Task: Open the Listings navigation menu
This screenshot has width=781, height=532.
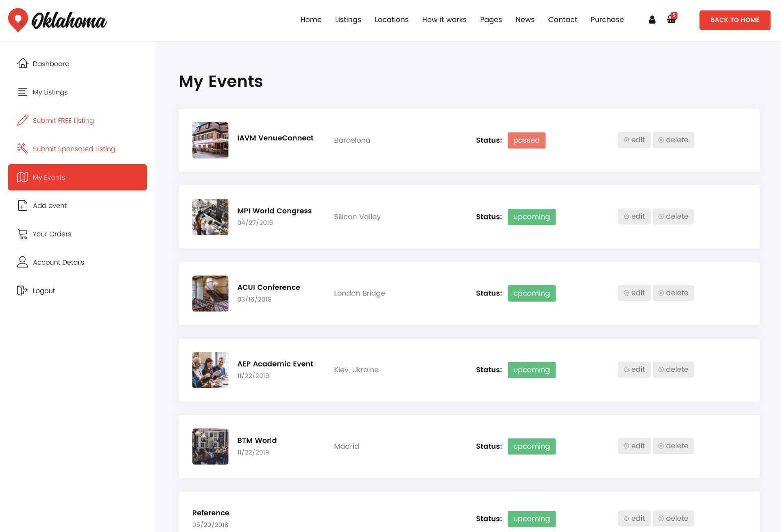Action: pyautogui.click(x=348, y=20)
